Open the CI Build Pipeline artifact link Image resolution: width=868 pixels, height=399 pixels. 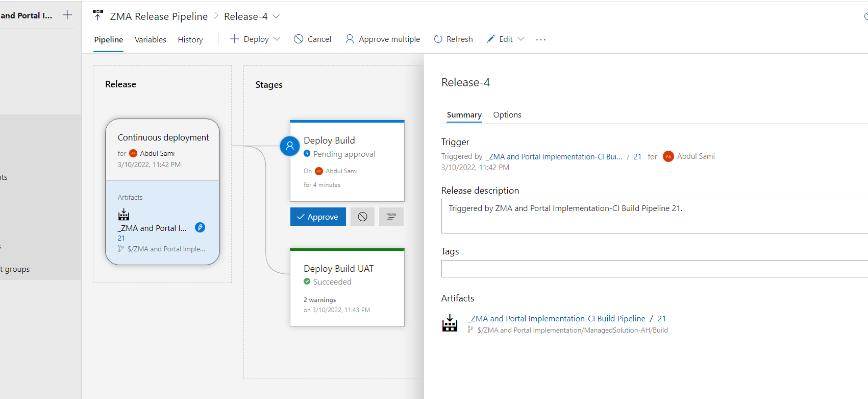click(557, 319)
